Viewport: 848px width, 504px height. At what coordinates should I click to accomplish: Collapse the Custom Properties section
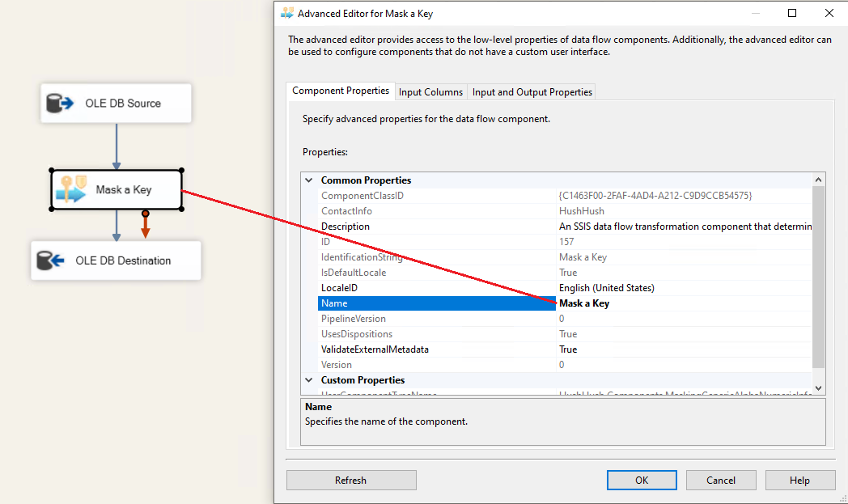pos(308,380)
